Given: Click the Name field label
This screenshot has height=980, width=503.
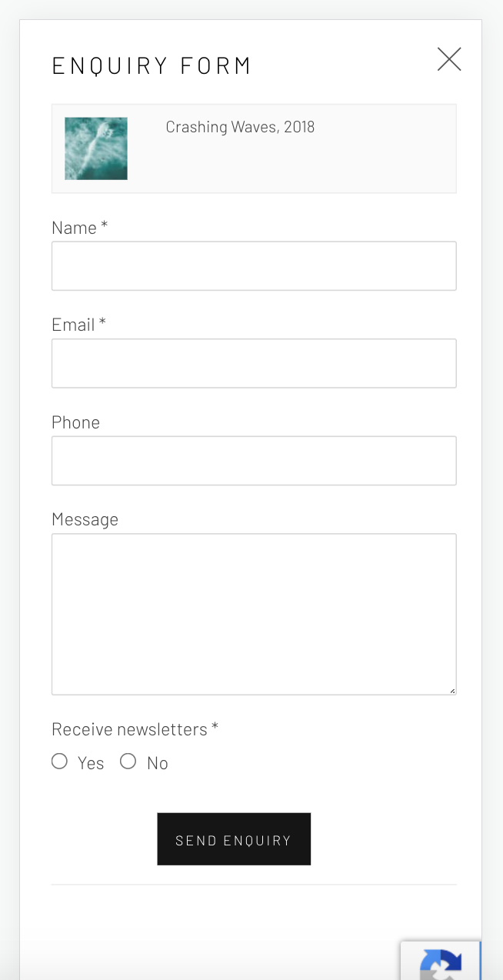Looking at the screenshot, I should [79, 228].
